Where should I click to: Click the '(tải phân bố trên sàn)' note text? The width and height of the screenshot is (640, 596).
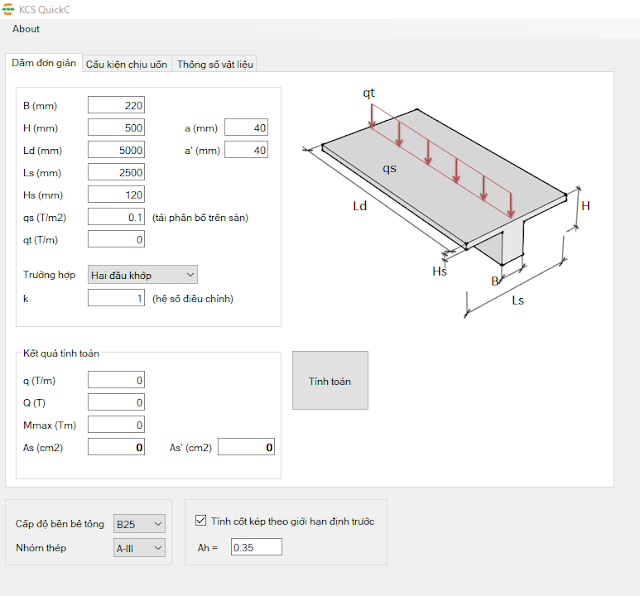(x=200, y=218)
